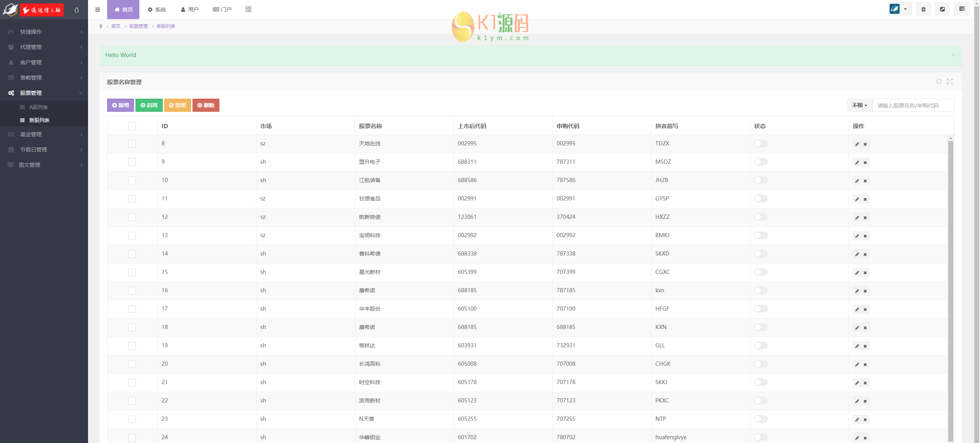980x443 pixels.
Task: Open the 系统 top navigation tab
Action: tap(157, 10)
